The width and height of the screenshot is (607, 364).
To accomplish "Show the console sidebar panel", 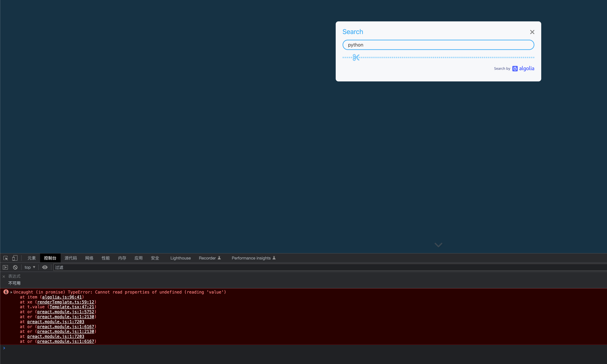I will tap(5, 267).
